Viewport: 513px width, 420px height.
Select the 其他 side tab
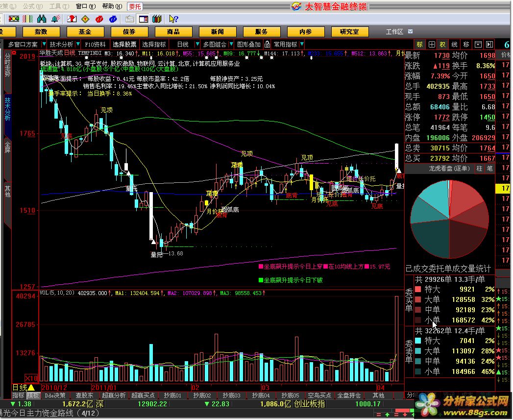[x=7, y=192]
